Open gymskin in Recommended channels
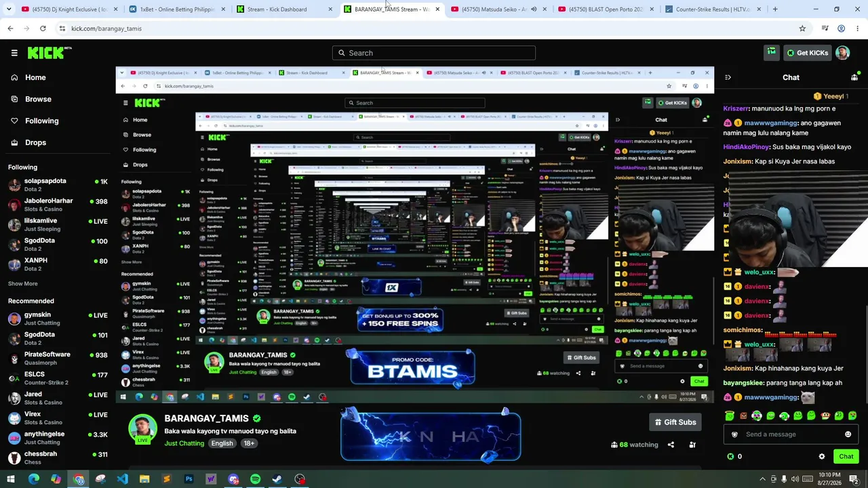Image resolution: width=868 pixels, height=488 pixels. [58, 319]
